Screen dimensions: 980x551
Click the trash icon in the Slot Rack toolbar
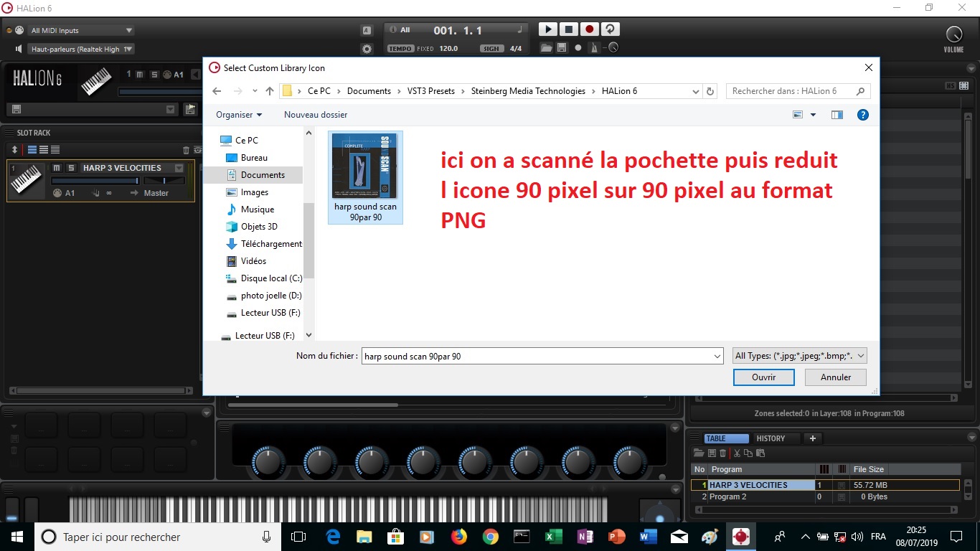click(x=185, y=150)
